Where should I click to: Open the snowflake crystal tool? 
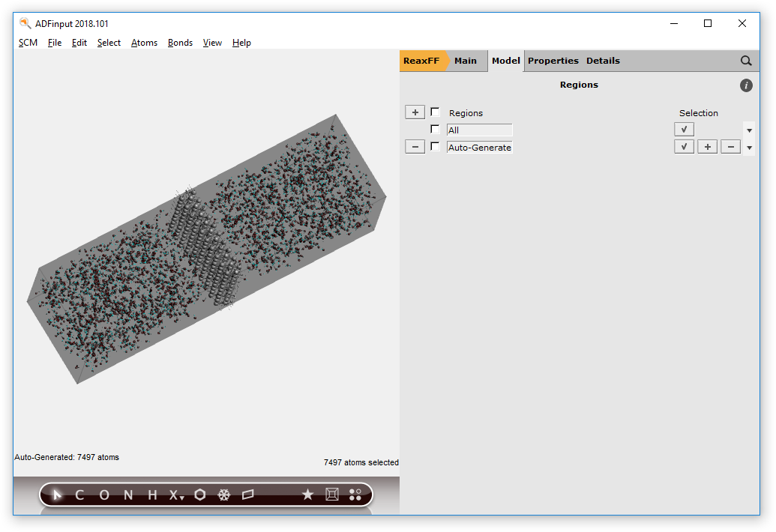click(224, 495)
